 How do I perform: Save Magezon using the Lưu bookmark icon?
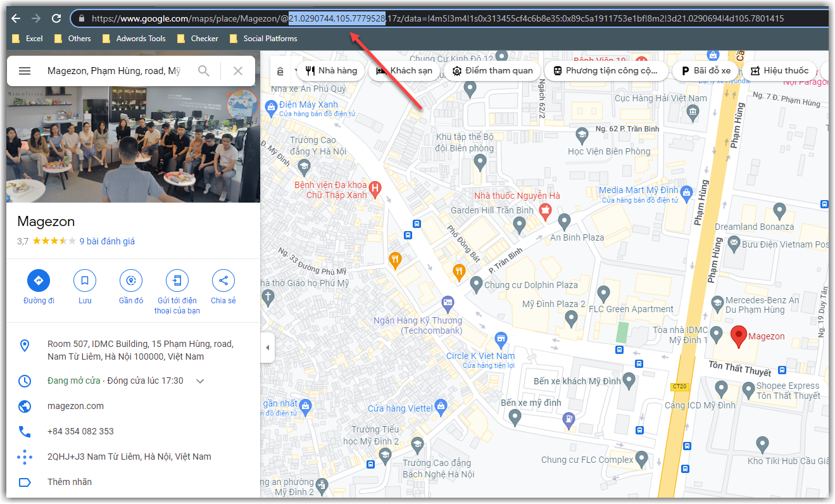point(85,280)
